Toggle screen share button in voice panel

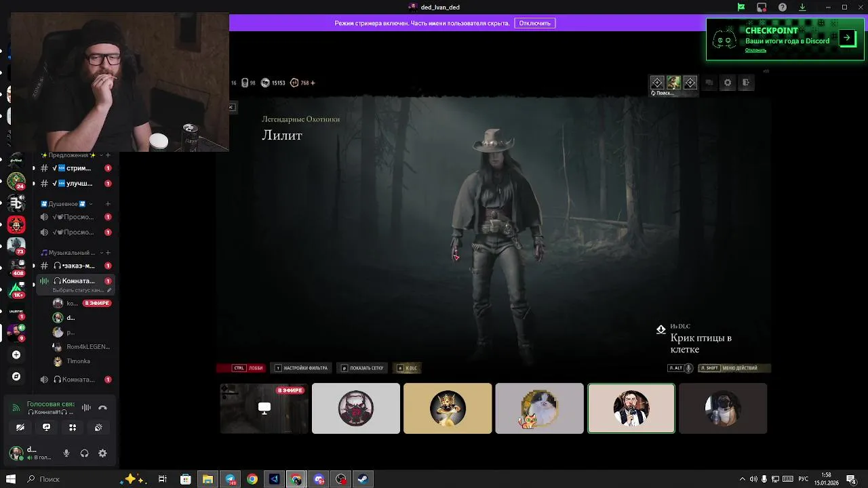pos(46,427)
